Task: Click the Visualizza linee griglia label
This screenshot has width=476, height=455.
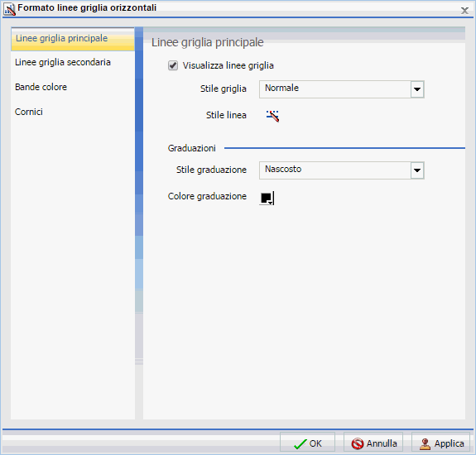Action: [x=228, y=65]
